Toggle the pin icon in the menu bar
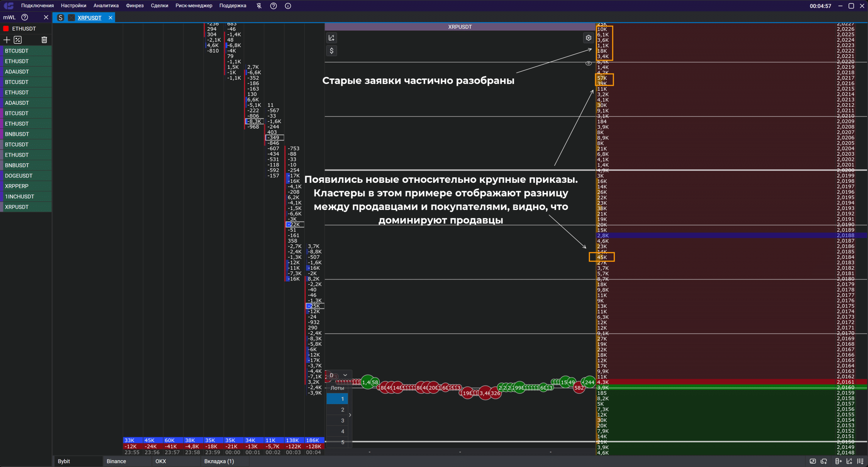The height and width of the screenshot is (467, 868). pyautogui.click(x=259, y=6)
